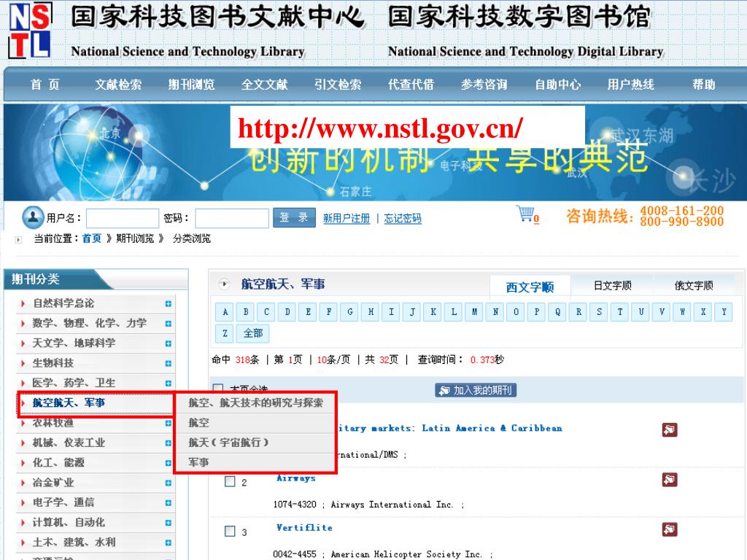This screenshot has width=747, height=560.
Task: Click the cart count 0 link
Action: [536, 219]
